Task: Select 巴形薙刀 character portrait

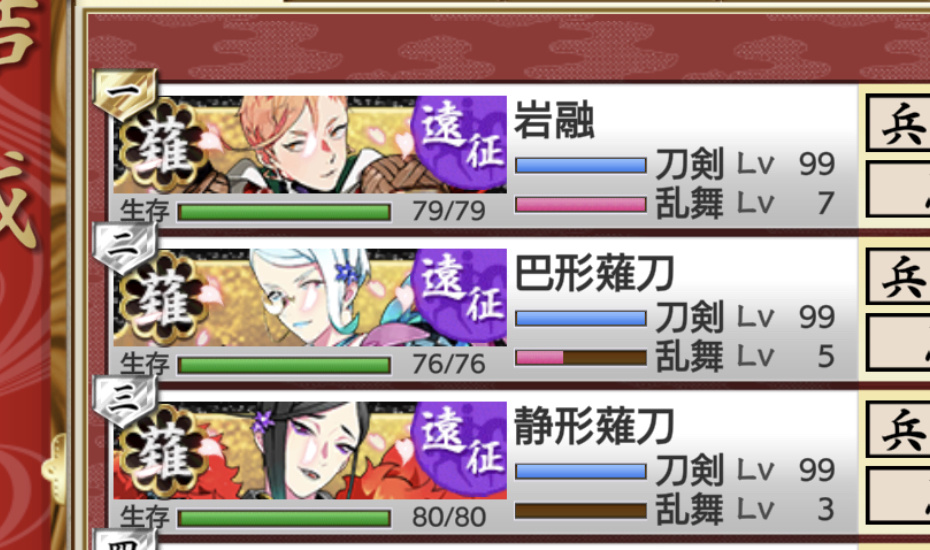Action: [x=310, y=297]
